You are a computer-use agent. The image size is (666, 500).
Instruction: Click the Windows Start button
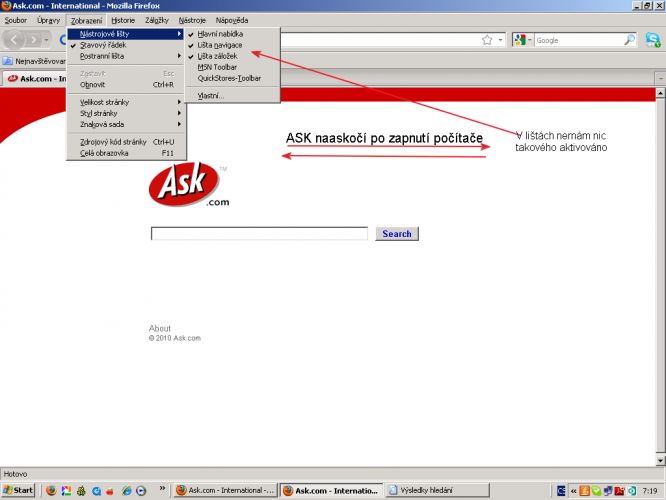pyautogui.click(x=18, y=490)
